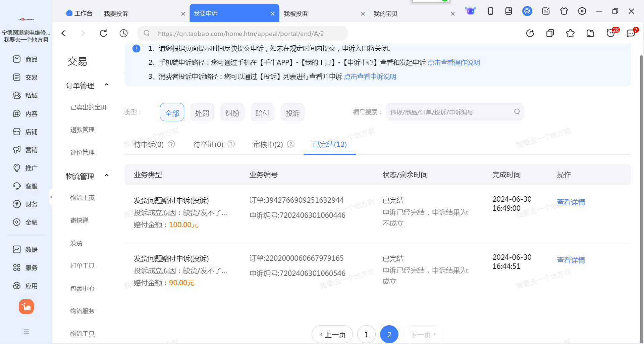The width and height of the screenshot is (644, 344).
Task: View details of appeal 7202406301060546
Action: tap(571, 260)
